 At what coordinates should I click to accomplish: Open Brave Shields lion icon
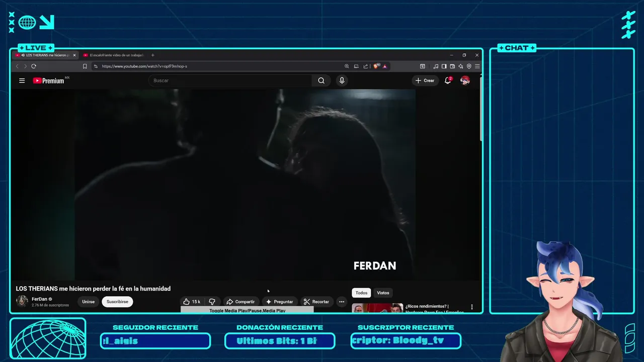click(x=376, y=66)
